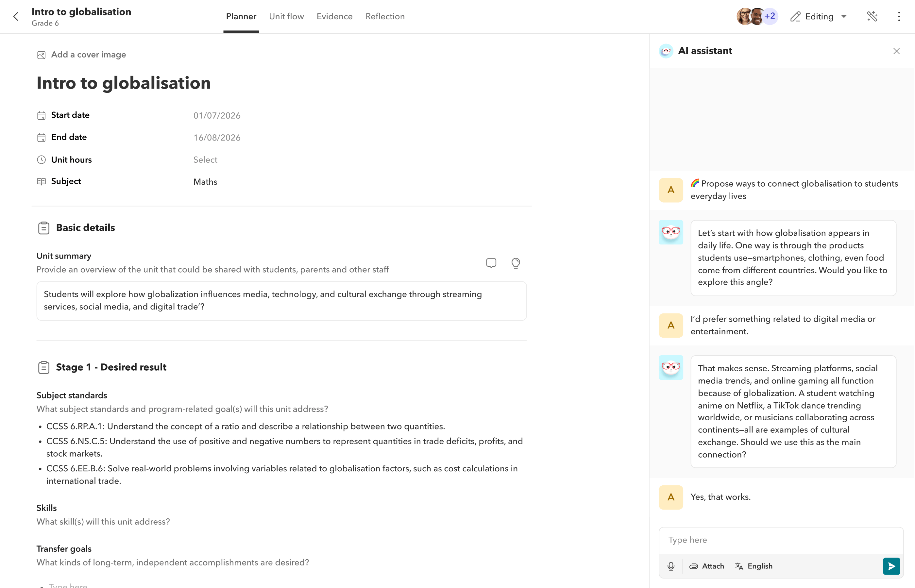The width and height of the screenshot is (915, 588).
Task: Send the chat message with arrow button
Action: click(891, 566)
